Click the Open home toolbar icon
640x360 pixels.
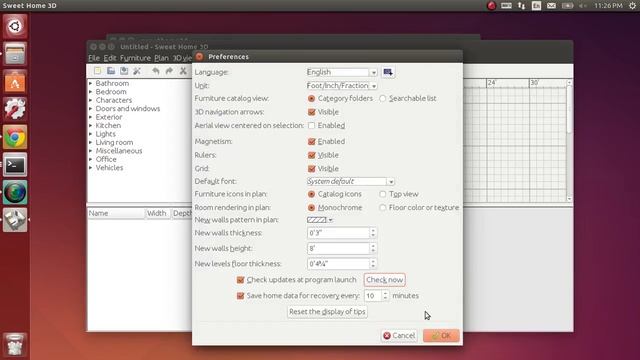point(111,71)
